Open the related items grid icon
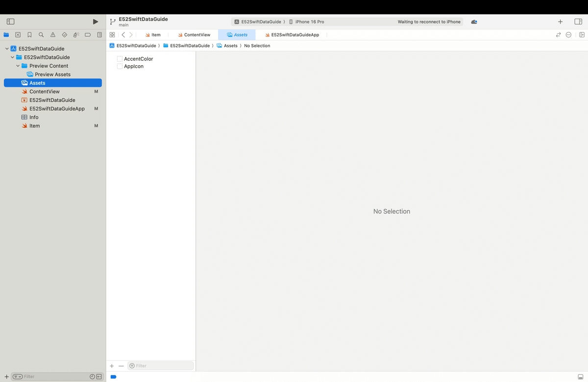Image resolution: width=588 pixels, height=382 pixels. (112, 35)
